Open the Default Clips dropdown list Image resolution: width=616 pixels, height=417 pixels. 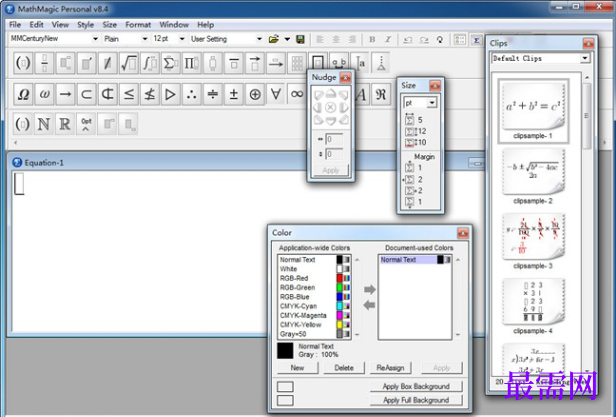[x=585, y=58]
